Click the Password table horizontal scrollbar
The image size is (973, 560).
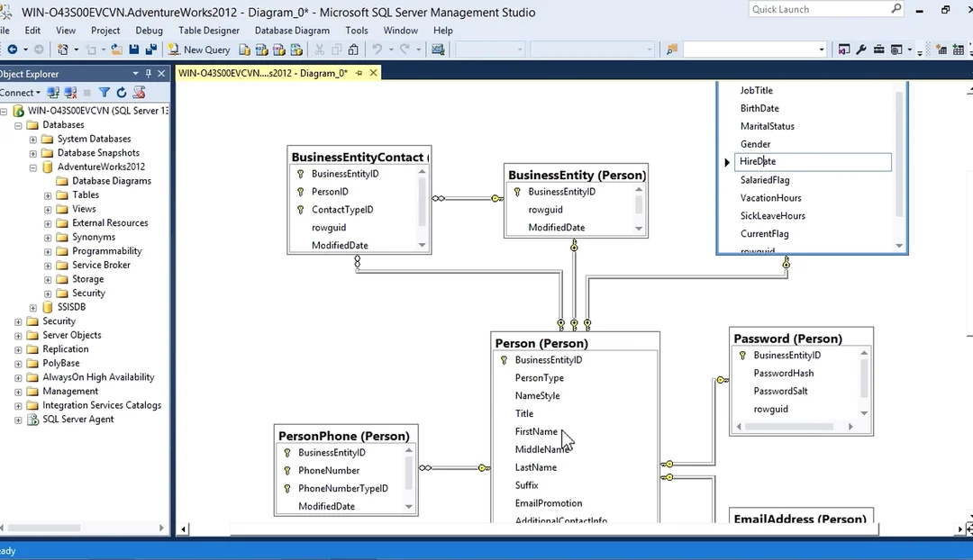tap(795, 427)
